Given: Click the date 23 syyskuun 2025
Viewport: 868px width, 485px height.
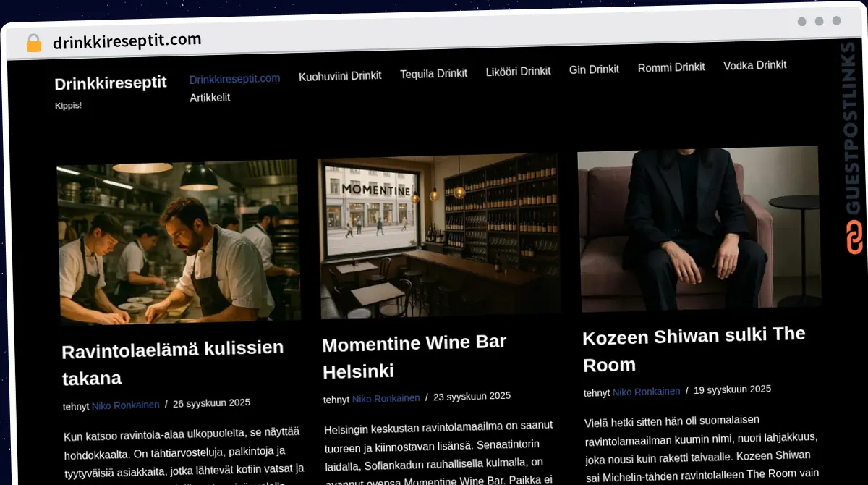Looking at the screenshot, I should click(472, 397).
